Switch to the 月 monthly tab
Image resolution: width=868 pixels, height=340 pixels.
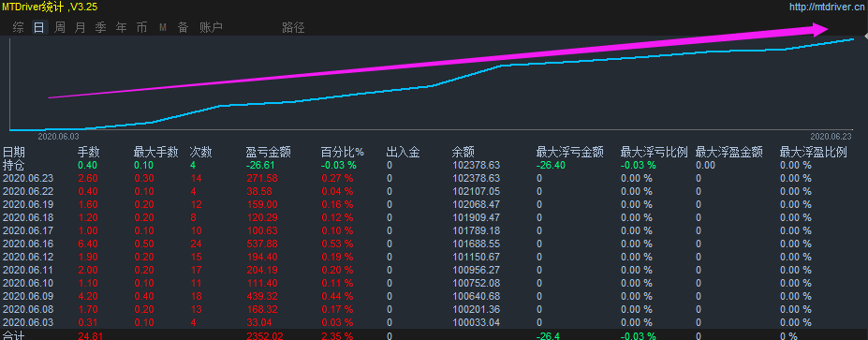(81, 28)
